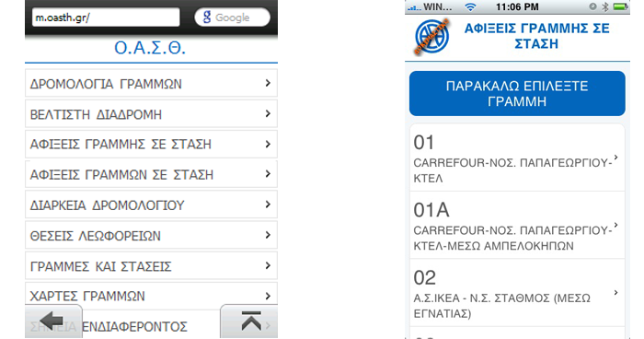Click the OASTH logo icon
The height and width of the screenshot is (339, 644).
[x=431, y=37]
